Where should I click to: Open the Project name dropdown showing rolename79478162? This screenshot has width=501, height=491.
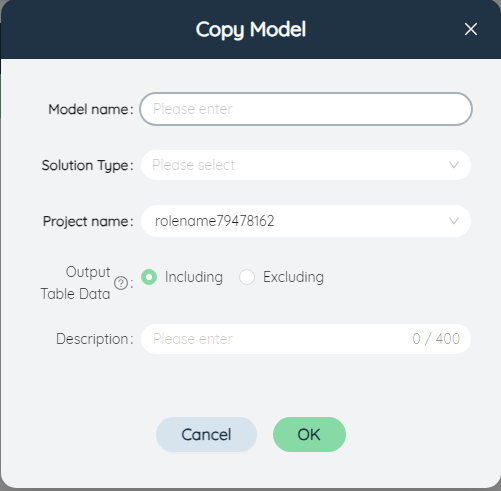click(306, 221)
